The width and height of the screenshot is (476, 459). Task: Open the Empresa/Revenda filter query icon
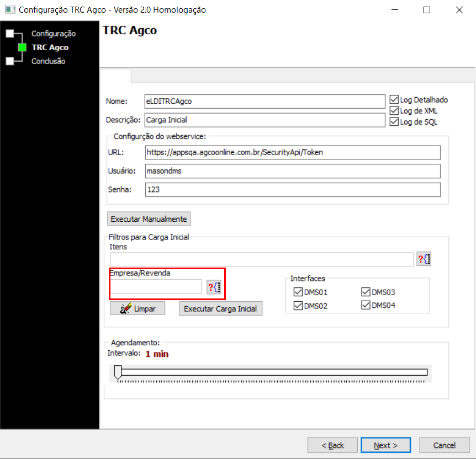tap(214, 287)
